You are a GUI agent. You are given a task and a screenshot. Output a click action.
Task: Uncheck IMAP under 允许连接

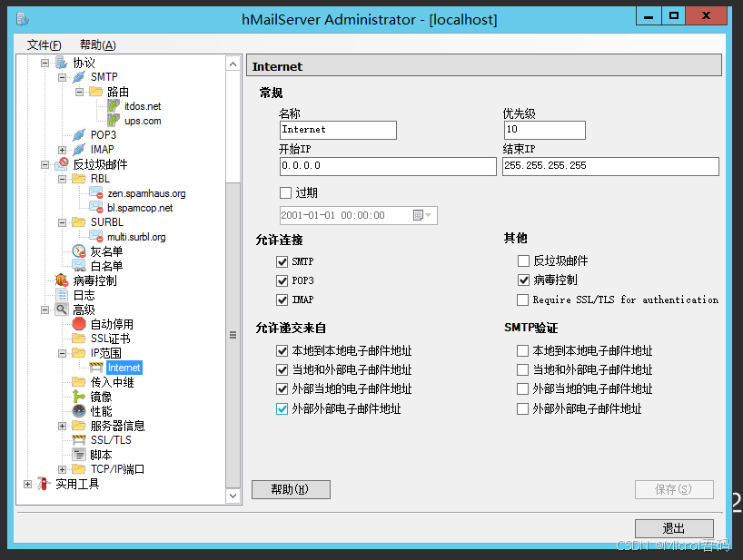point(282,300)
